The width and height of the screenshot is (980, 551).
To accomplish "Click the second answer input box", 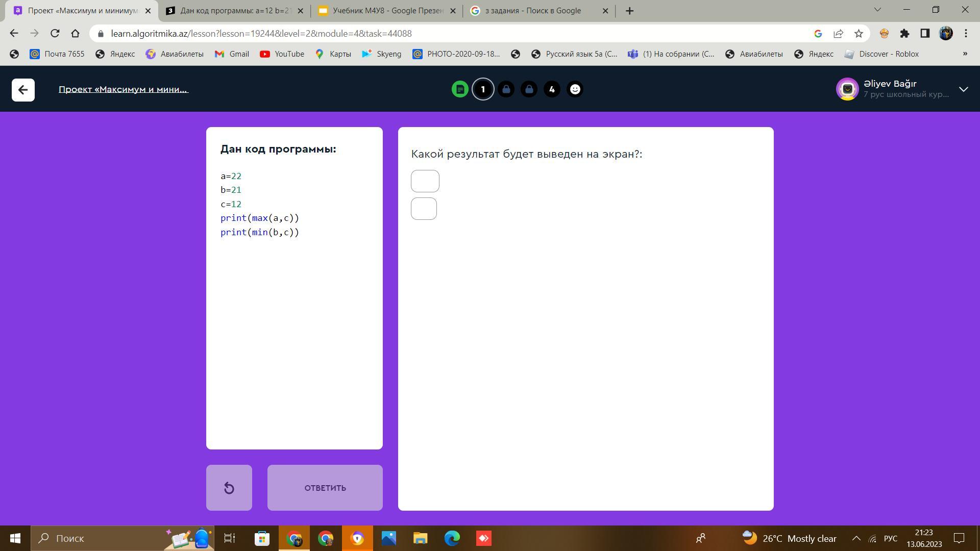I will [424, 209].
